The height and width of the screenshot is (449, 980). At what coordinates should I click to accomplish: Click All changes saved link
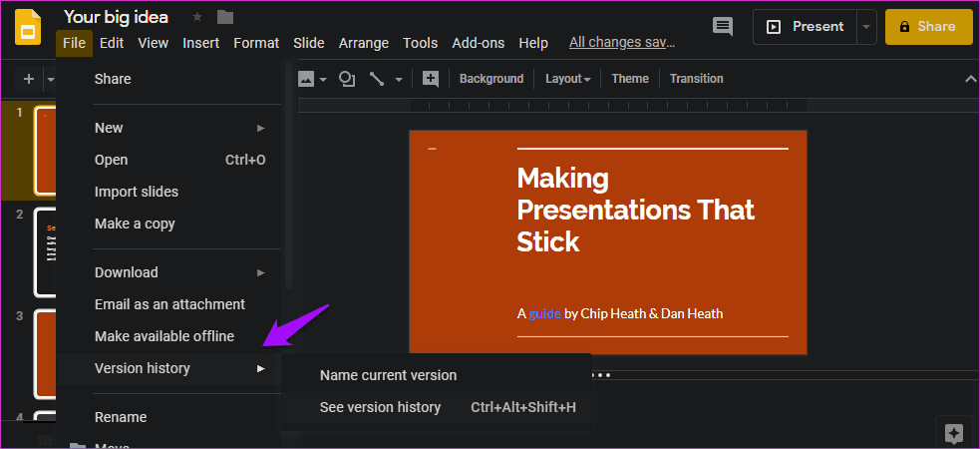(622, 43)
